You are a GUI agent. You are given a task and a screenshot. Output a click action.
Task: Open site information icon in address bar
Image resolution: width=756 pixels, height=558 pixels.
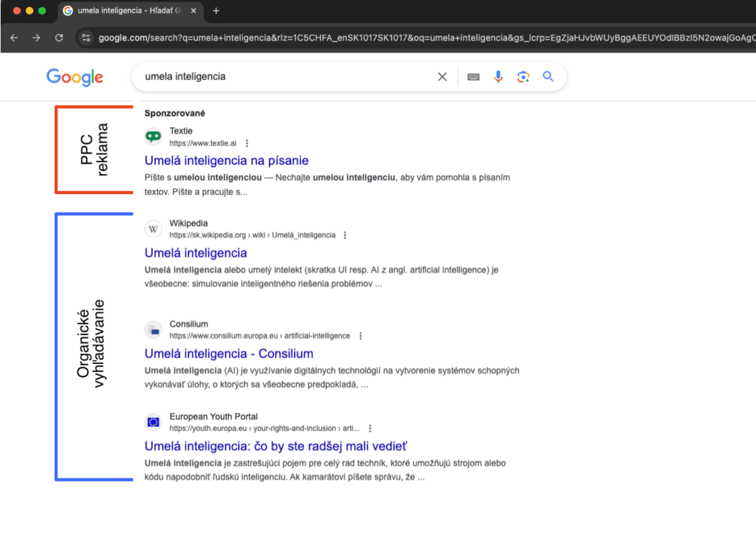click(x=86, y=38)
